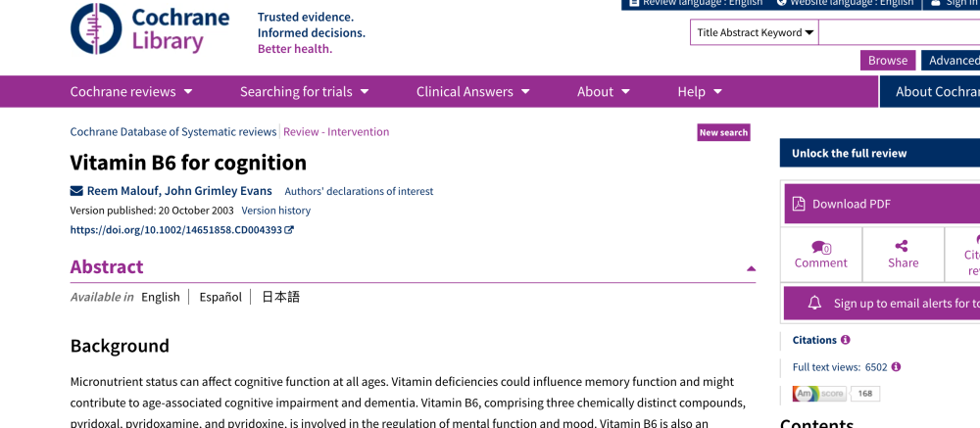Click the title Vitamin B6 for cognition
The height and width of the screenshot is (428, 980).
[188, 163]
